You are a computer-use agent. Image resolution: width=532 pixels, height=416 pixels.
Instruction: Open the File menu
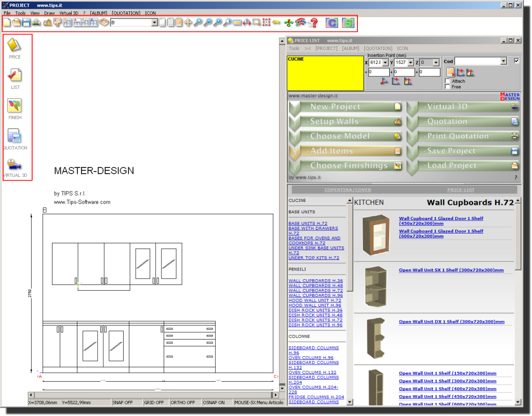(x=7, y=13)
